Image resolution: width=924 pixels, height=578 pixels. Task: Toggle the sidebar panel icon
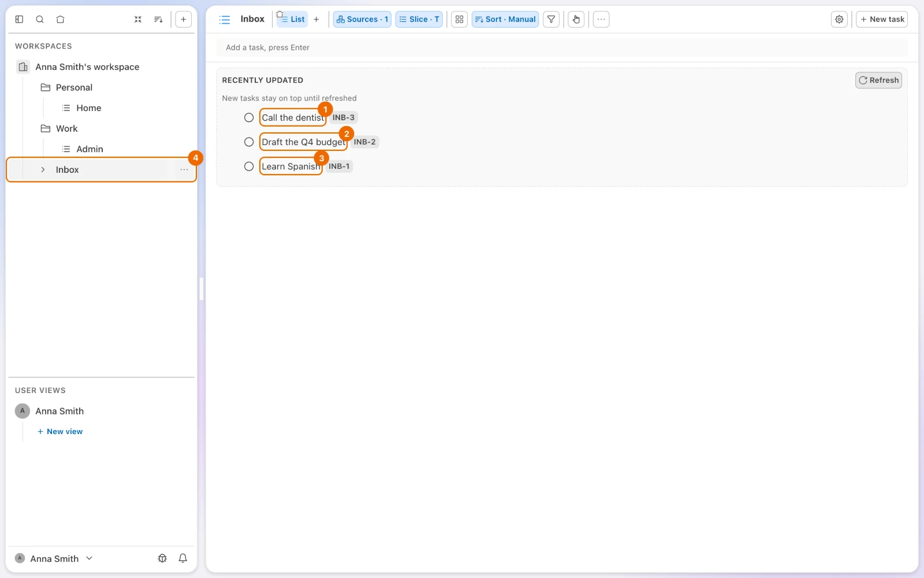pos(19,19)
